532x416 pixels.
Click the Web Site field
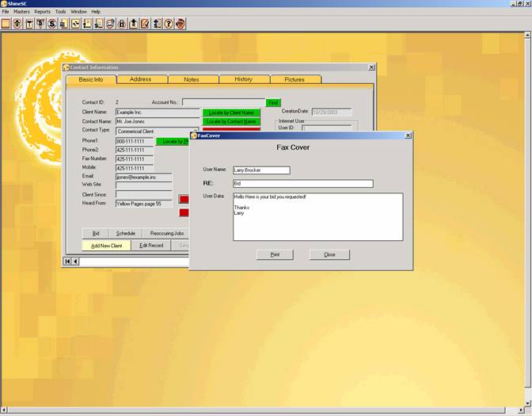pyautogui.click(x=143, y=185)
